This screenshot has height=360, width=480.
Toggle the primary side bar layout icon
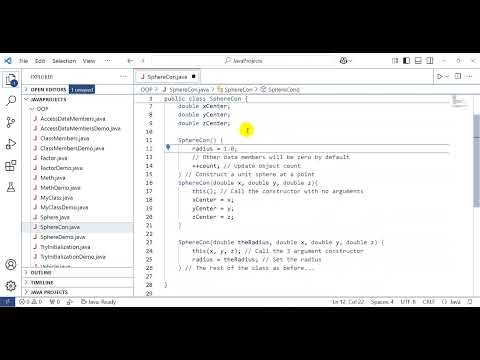pyautogui.click(x=406, y=61)
